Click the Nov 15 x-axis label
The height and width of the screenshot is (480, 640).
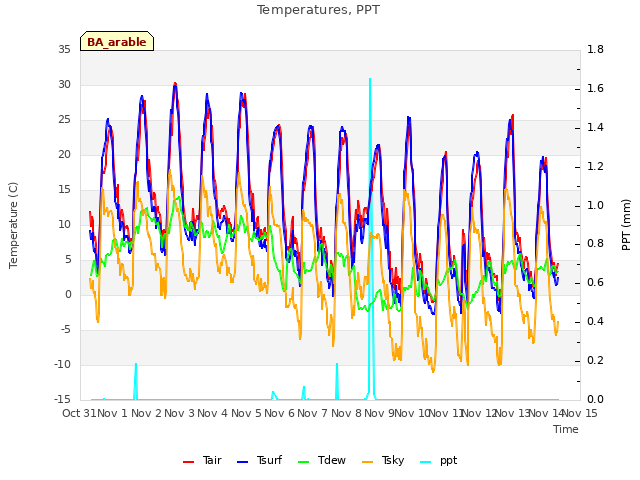pyautogui.click(x=580, y=413)
